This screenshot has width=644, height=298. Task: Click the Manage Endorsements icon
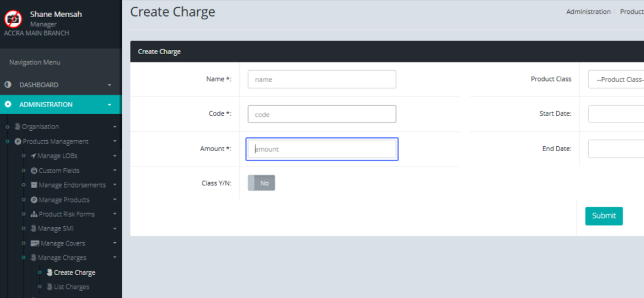pos(34,185)
